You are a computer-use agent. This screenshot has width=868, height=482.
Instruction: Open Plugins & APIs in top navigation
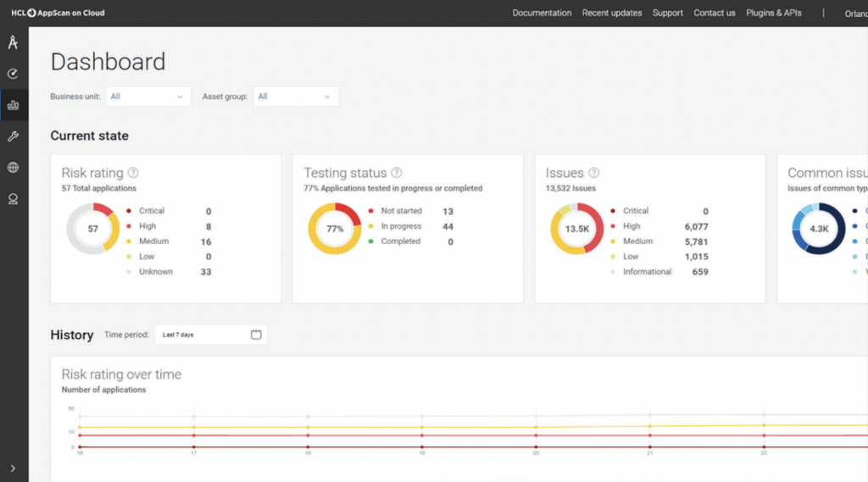(x=773, y=13)
